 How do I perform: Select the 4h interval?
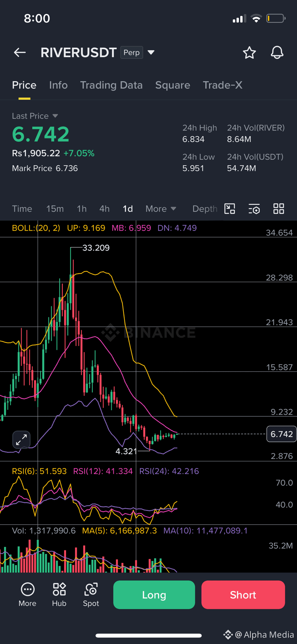pos(104,209)
